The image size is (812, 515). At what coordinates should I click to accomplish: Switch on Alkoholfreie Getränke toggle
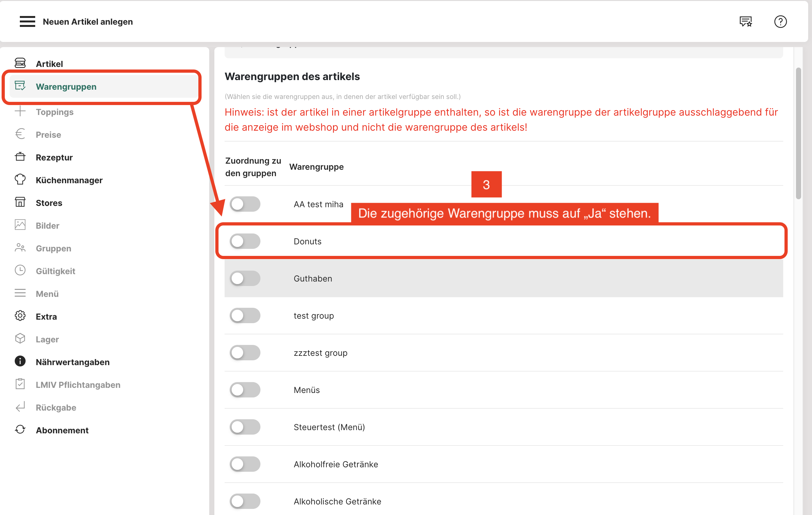245,464
